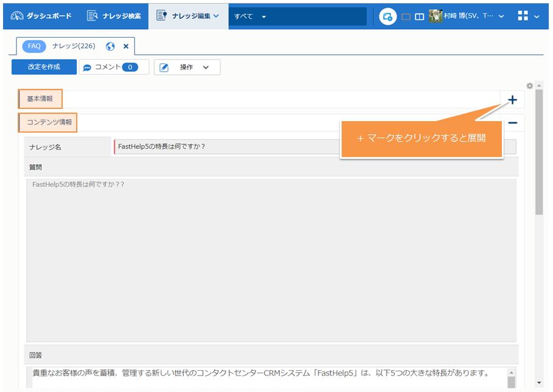Viewport: 553px width, 392px height.
Task: Switch to split pane layout view
Action: click(x=420, y=17)
